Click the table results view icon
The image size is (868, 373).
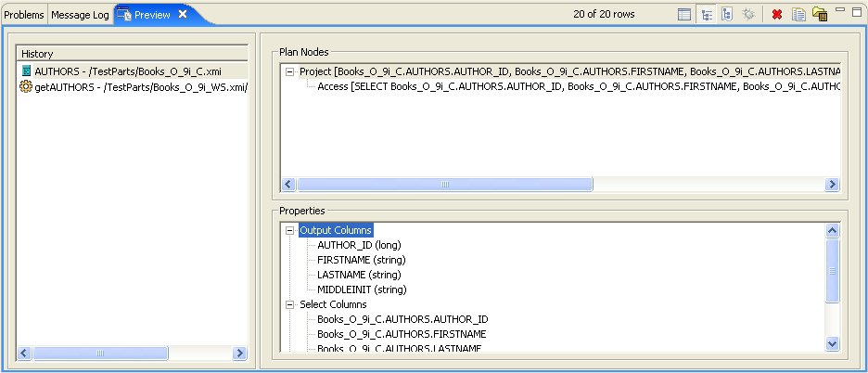[684, 15]
